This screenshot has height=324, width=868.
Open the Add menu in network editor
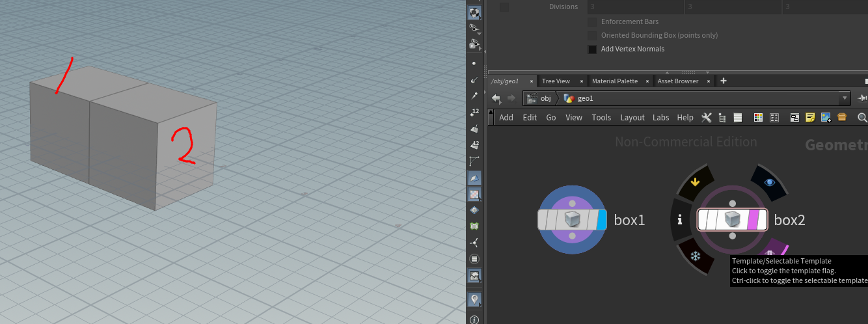click(x=506, y=118)
